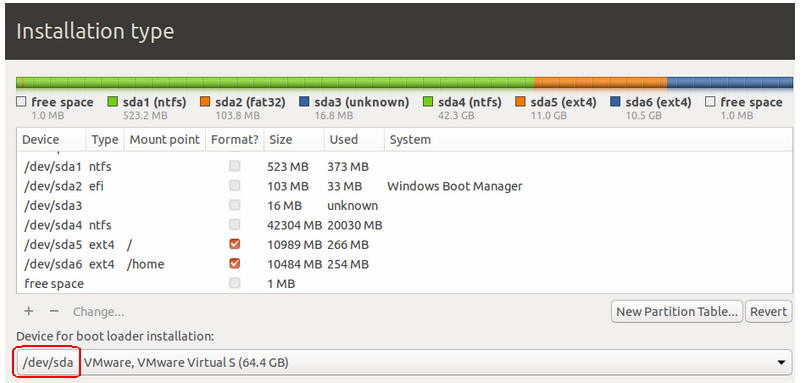Click the Change... button

tap(98, 311)
